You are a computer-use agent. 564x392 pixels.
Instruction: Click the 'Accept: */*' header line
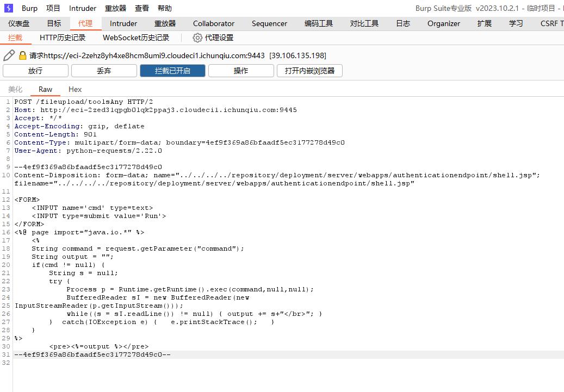pyautogui.click(x=38, y=118)
